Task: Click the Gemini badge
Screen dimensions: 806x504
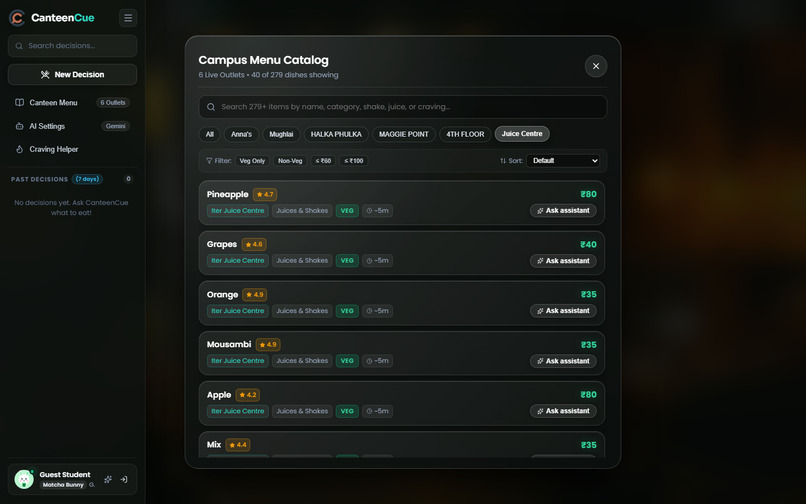Action: click(116, 126)
